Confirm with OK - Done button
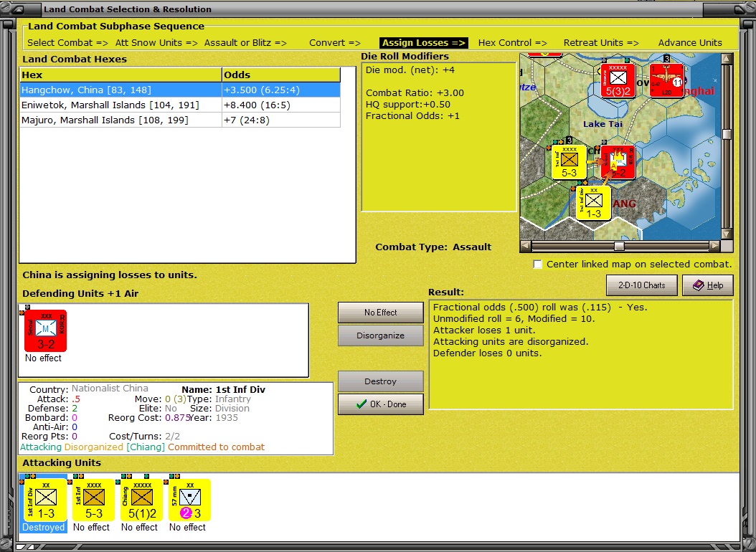The image size is (756, 552). coord(380,404)
